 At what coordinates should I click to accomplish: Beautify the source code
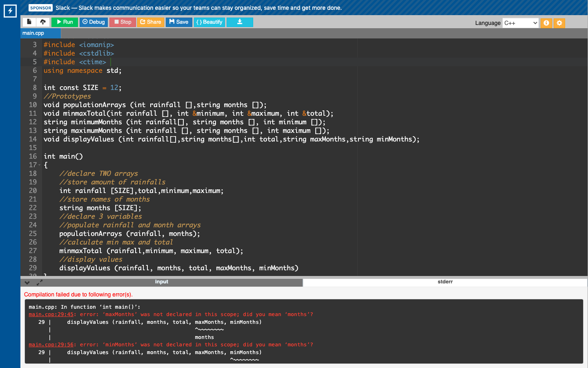point(209,22)
